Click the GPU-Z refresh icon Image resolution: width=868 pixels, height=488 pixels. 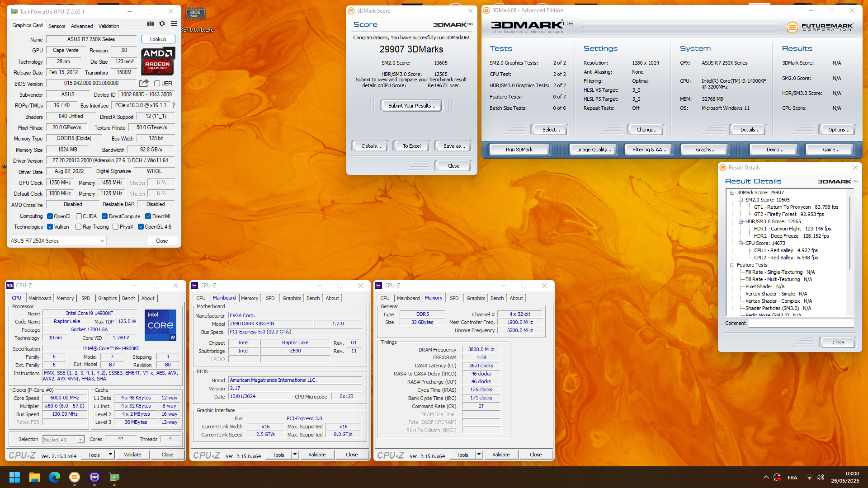[x=162, y=24]
